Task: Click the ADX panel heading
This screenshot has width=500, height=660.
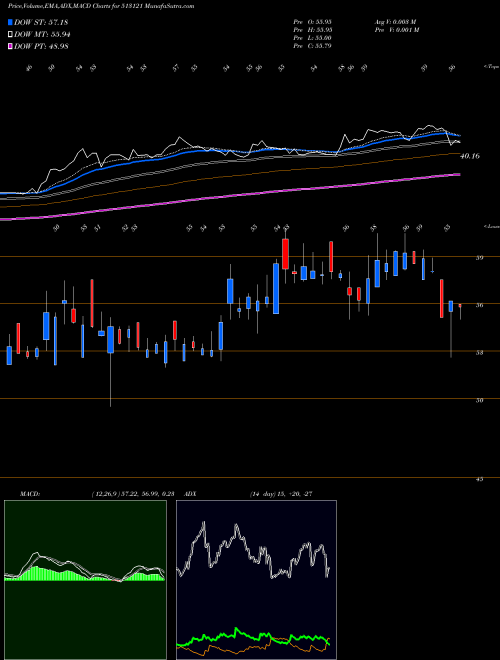Action: point(191,494)
